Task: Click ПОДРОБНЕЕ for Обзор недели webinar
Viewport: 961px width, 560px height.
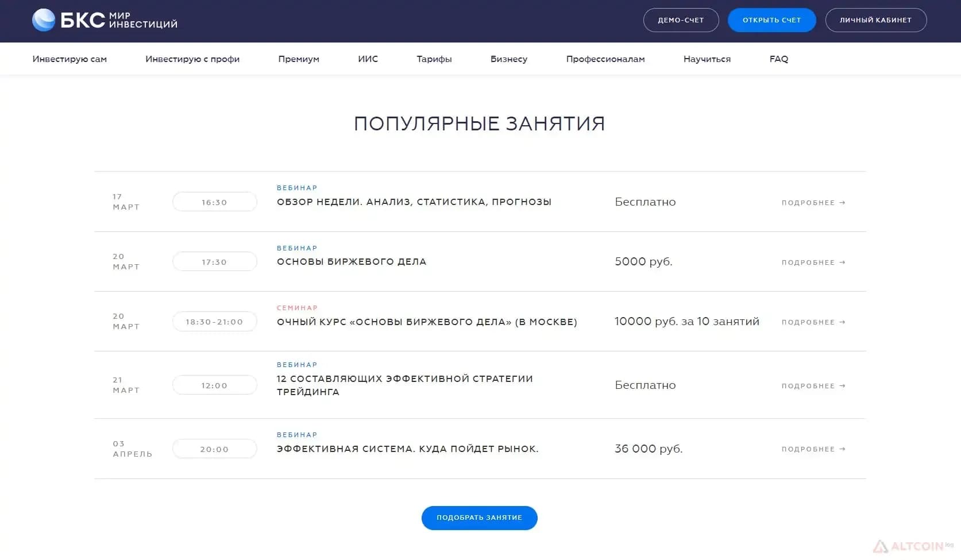Action: (x=813, y=203)
